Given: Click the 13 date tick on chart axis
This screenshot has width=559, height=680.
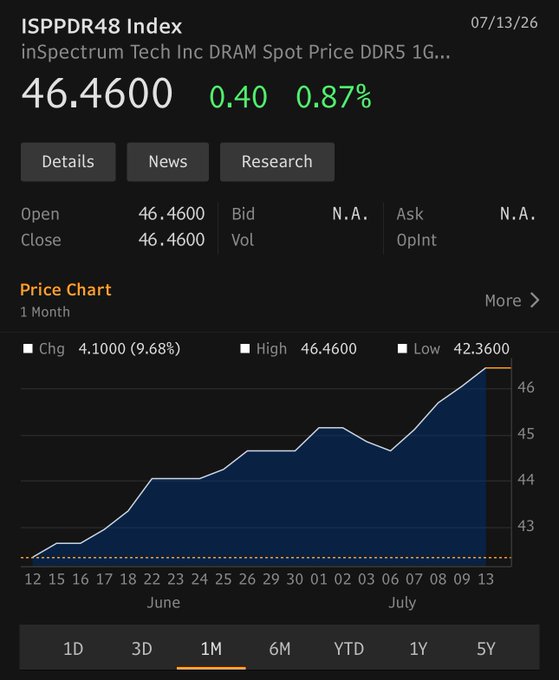Looking at the screenshot, I should 486,579.
